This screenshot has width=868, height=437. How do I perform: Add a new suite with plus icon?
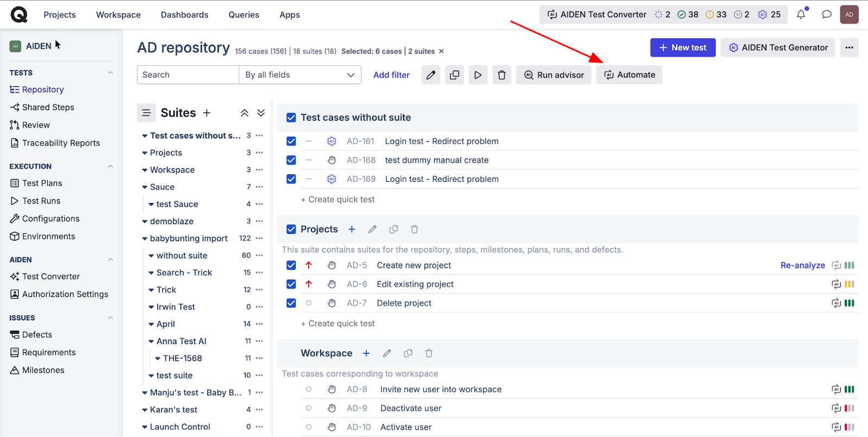(x=207, y=113)
